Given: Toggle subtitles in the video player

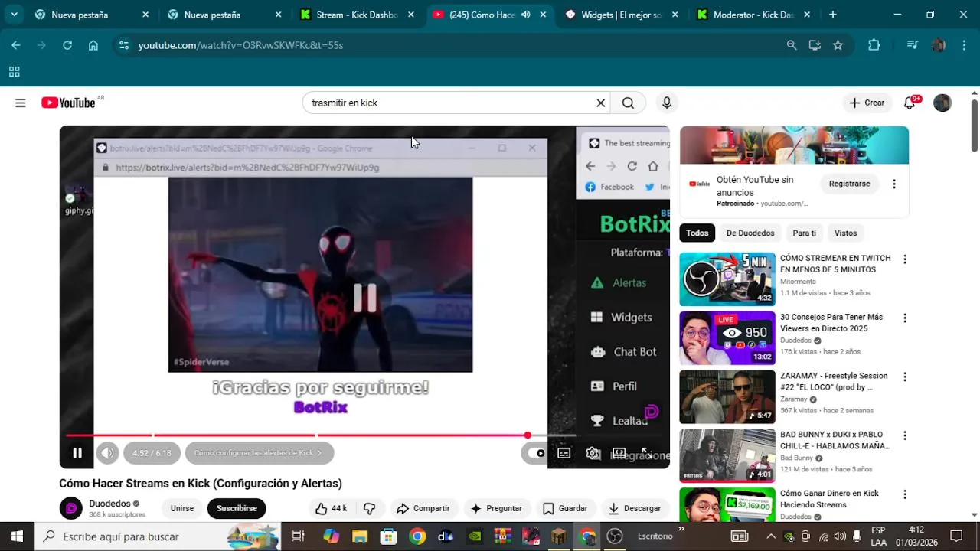Looking at the screenshot, I should (x=564, y=453).
